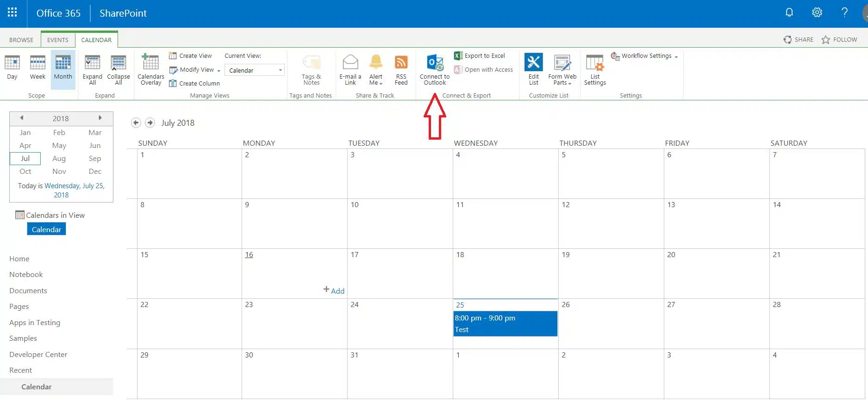Switch to the Events ribbon tab
868x400 pixels.
57,40
